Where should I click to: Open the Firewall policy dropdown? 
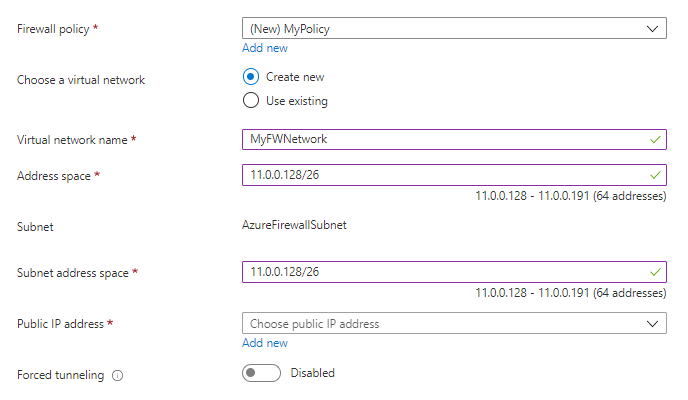440,29
